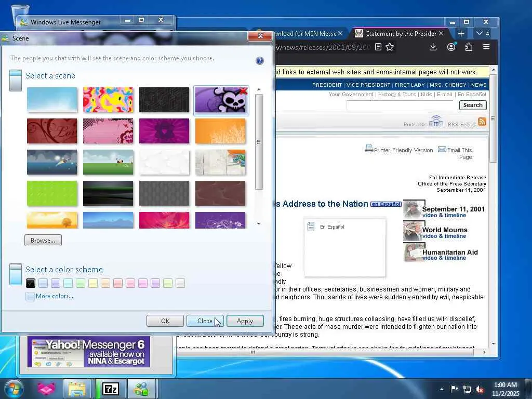The width and height of the screenshot is (532, 399).
Task: Open the FIRST LADY navigation link
Action: coord(410,85)
